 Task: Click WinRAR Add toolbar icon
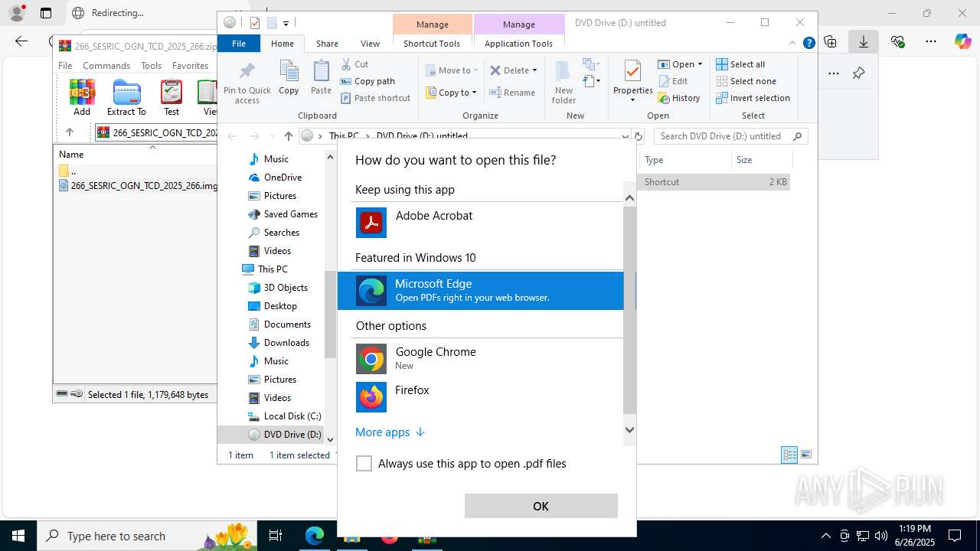click(x=82, y=97)
